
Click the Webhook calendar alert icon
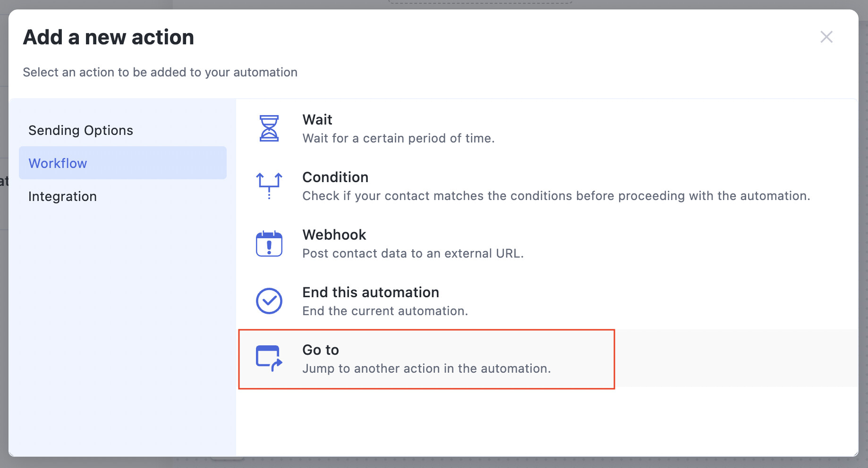point(269,243)
